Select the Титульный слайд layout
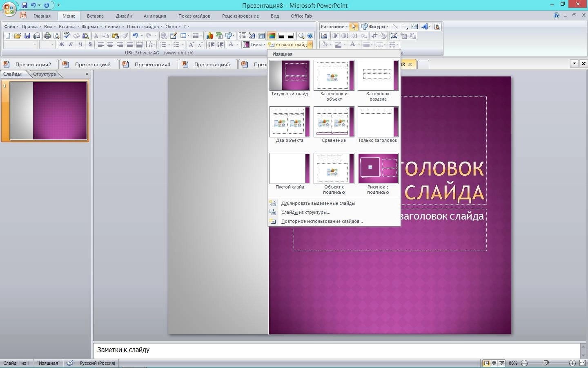 [x=290, y=78]
